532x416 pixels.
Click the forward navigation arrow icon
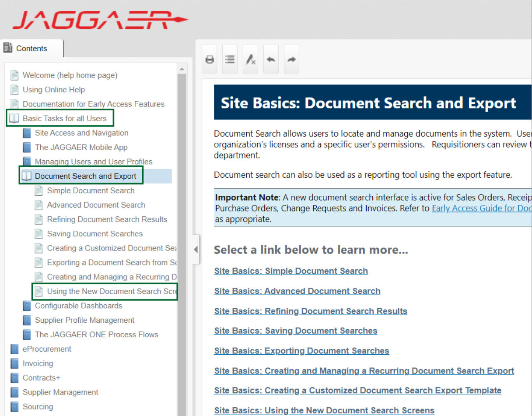tap(291, 59)
